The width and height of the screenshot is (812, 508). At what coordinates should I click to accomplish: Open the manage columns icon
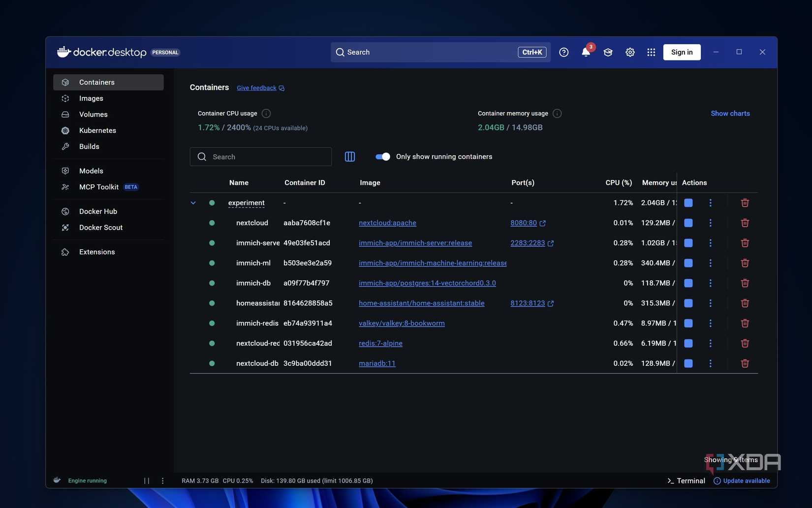coord(350,156)
